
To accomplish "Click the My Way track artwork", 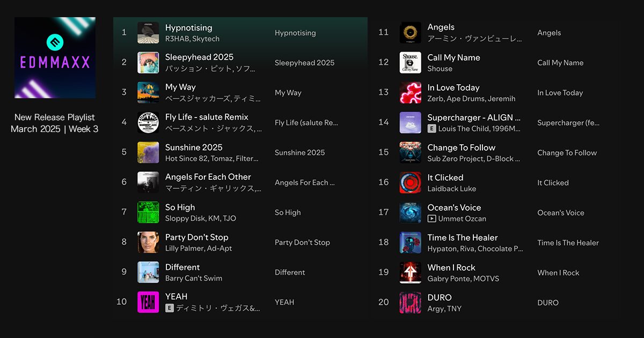I will click(x=148, y=93).
